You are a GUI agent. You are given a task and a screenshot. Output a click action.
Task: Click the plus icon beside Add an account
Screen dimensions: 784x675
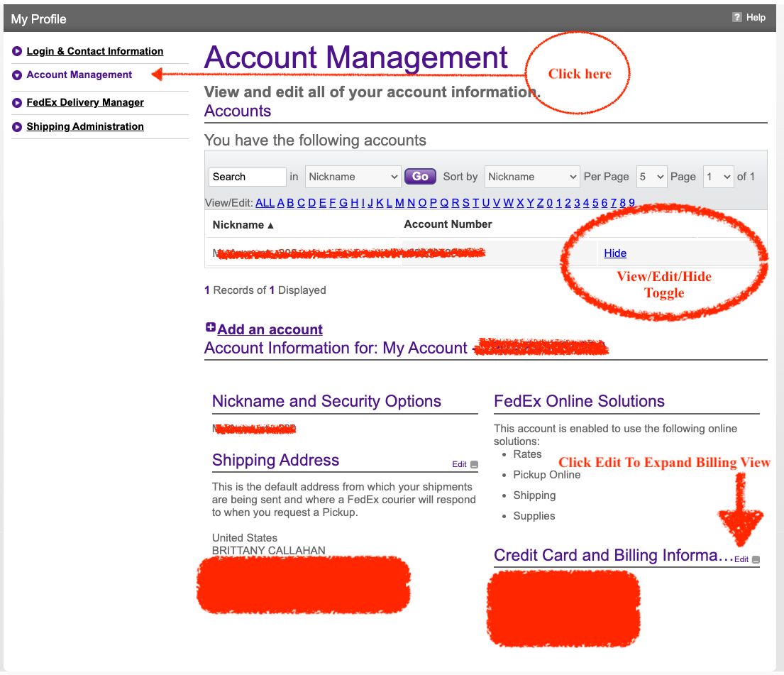[x=211, y=327]
